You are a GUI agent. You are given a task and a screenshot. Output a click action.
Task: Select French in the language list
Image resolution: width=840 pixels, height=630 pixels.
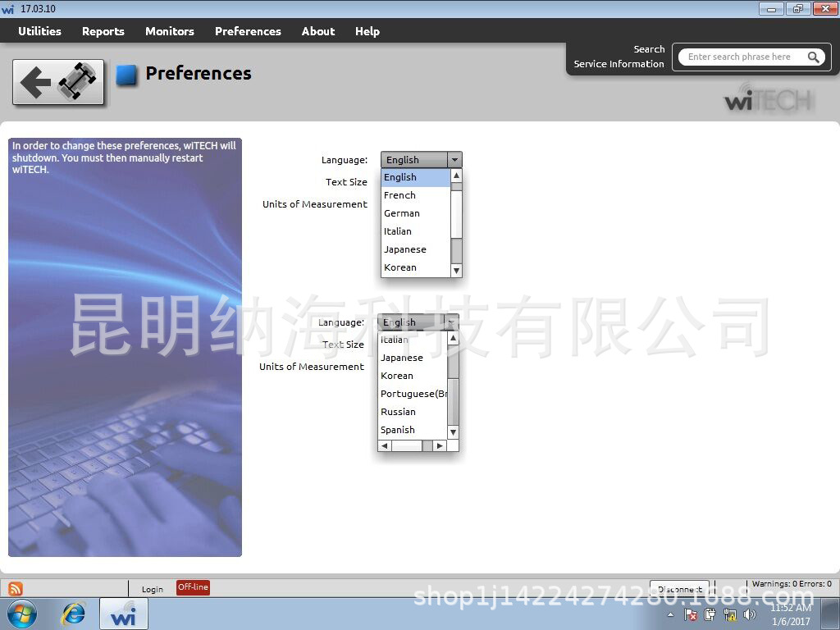point(416,195)
